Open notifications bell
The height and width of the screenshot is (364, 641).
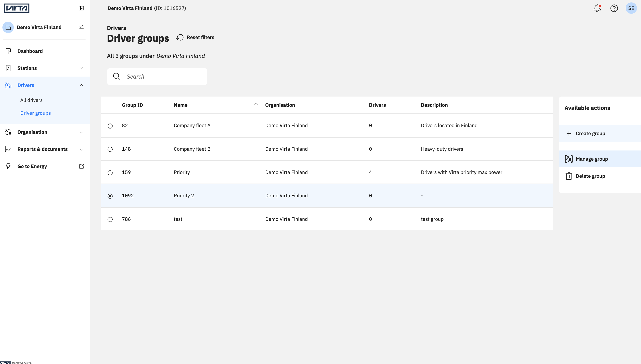(x=597, y=8)
